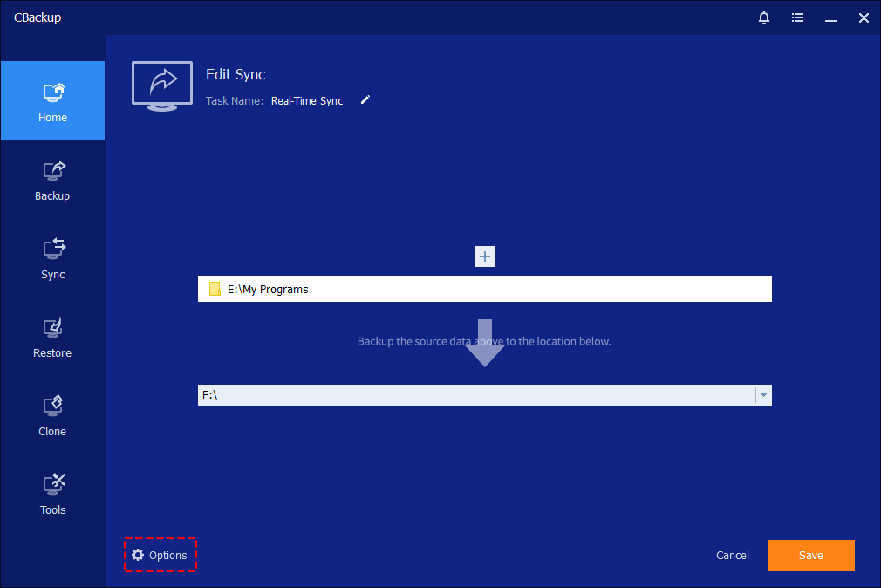The height and width of the screenshot is (588, 881).
Task: Close the CBackup window
Action: tap(863, 17)
